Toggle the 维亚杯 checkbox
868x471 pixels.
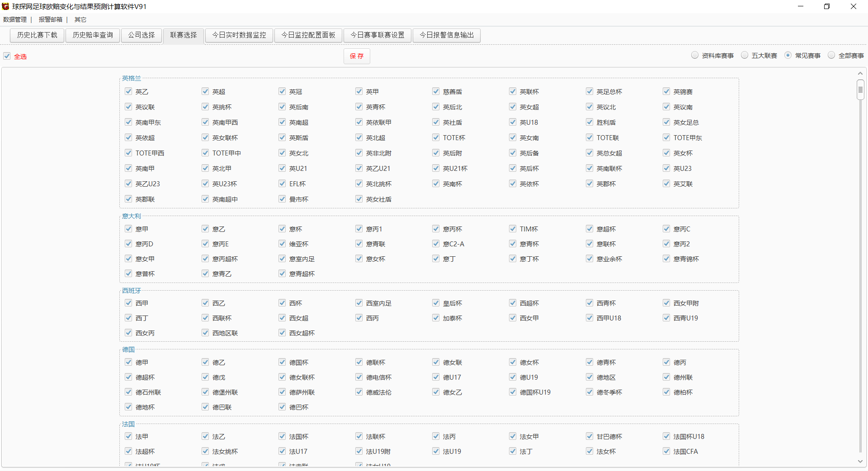[282, 244]
